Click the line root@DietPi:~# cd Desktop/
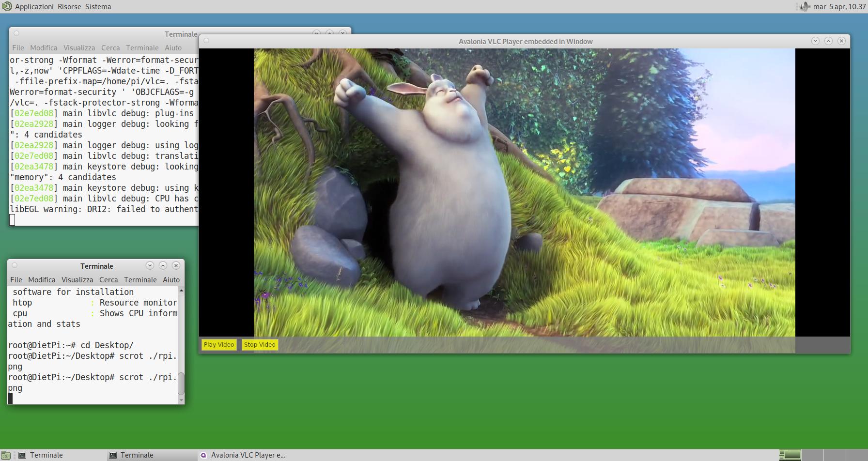 click(x=71, y=345)
